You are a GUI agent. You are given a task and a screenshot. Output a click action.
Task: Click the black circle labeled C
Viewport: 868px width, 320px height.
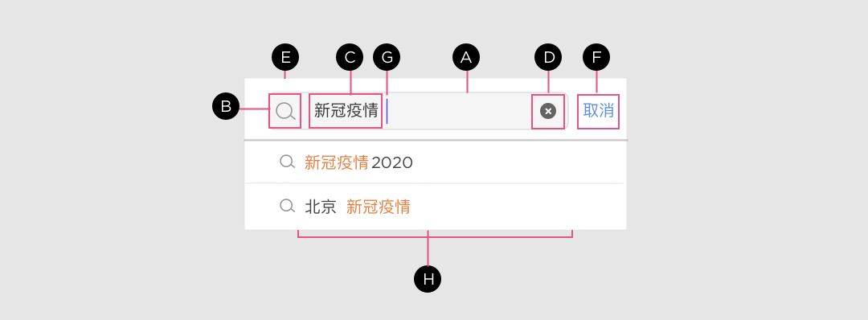click(x=350, y=57)
